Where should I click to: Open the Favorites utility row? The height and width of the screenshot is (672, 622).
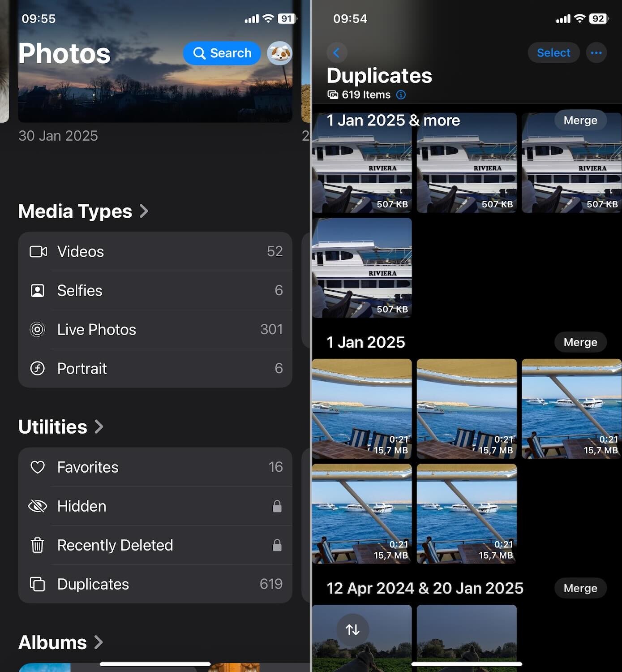pos(155,467)
